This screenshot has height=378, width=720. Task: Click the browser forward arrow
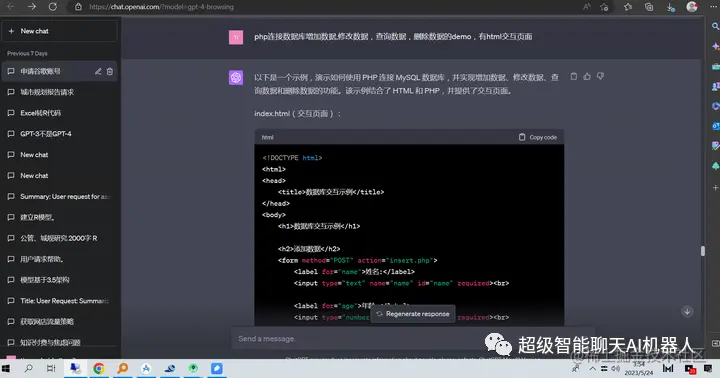click(x=32, y=6)
